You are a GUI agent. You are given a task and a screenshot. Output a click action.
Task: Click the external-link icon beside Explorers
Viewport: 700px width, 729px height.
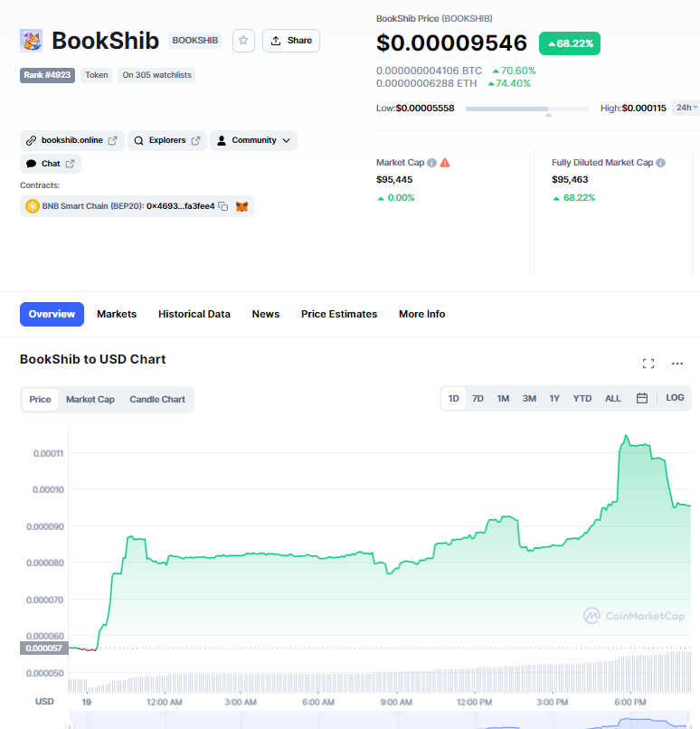[195, 140]
